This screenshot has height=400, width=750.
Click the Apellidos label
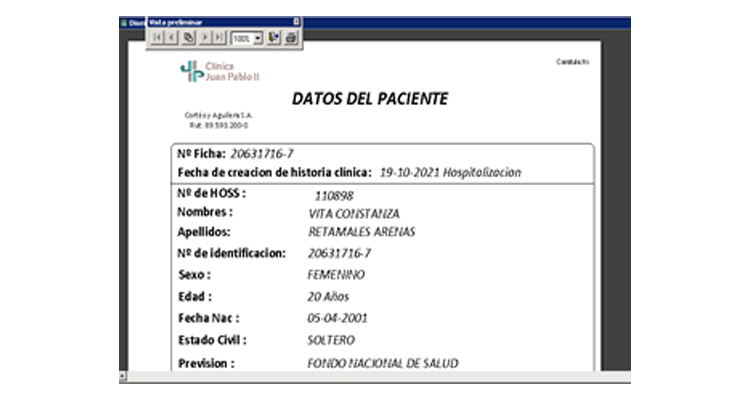204,232
